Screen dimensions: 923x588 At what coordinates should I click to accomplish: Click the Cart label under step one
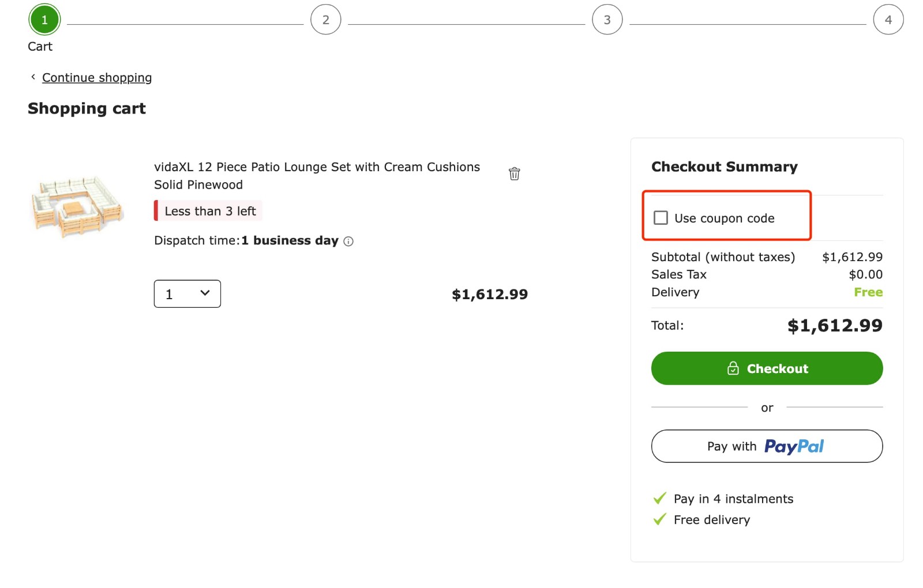coord(39,46)
